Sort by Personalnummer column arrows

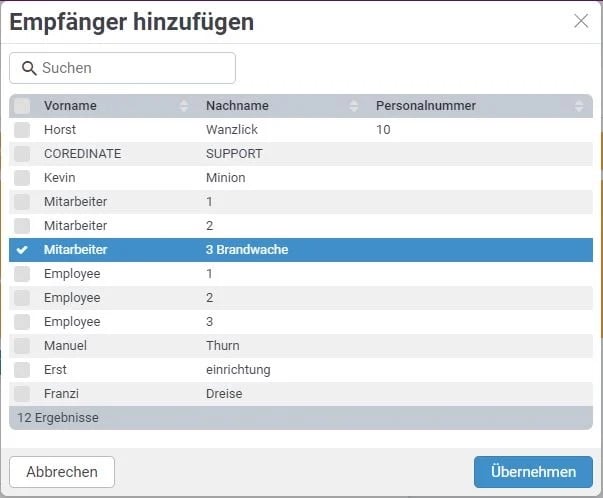[x=579, y=106]
